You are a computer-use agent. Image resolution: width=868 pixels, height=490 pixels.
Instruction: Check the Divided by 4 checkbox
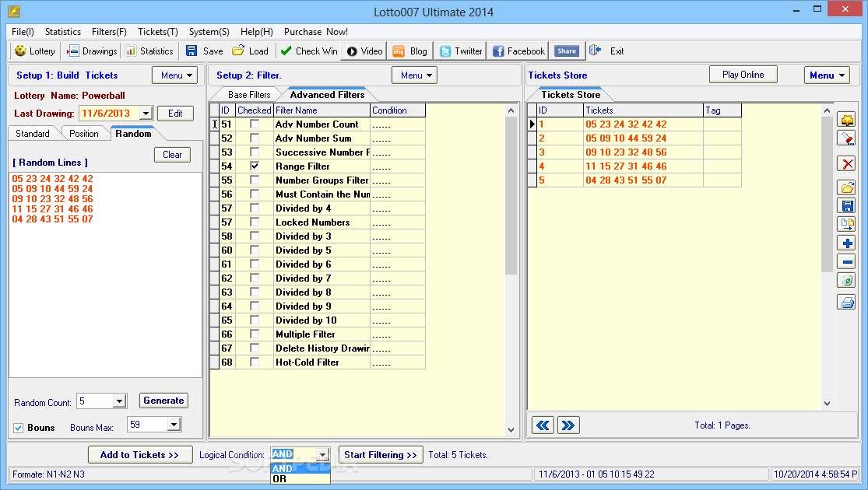pos(255,208)
